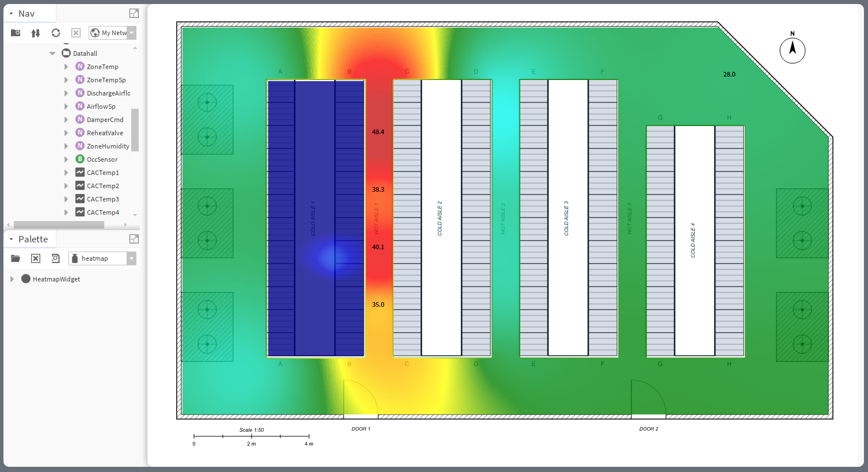Click the Scale 1:50 label
Image resolution: width=868 pixels, height=472 pixels.
tap(252, 430)
